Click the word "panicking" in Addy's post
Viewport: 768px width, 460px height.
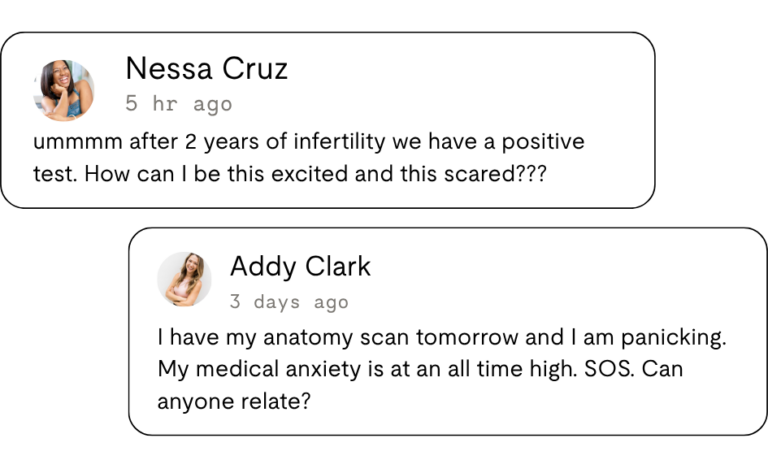pos(673,338)
